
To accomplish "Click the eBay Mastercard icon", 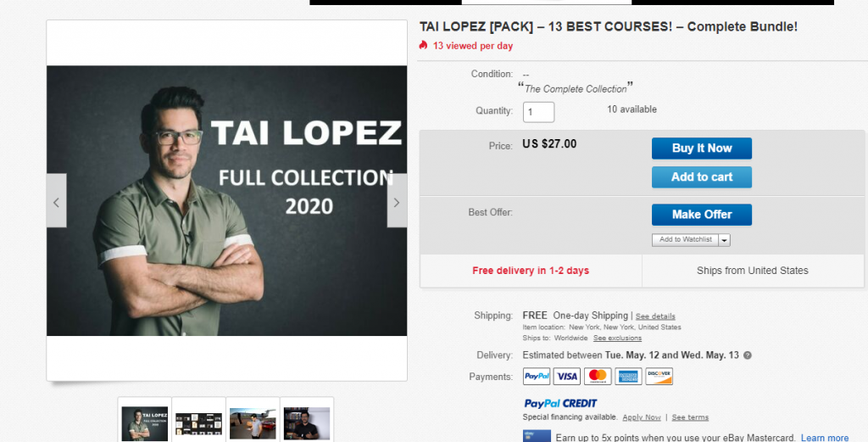I will (537, 438).
